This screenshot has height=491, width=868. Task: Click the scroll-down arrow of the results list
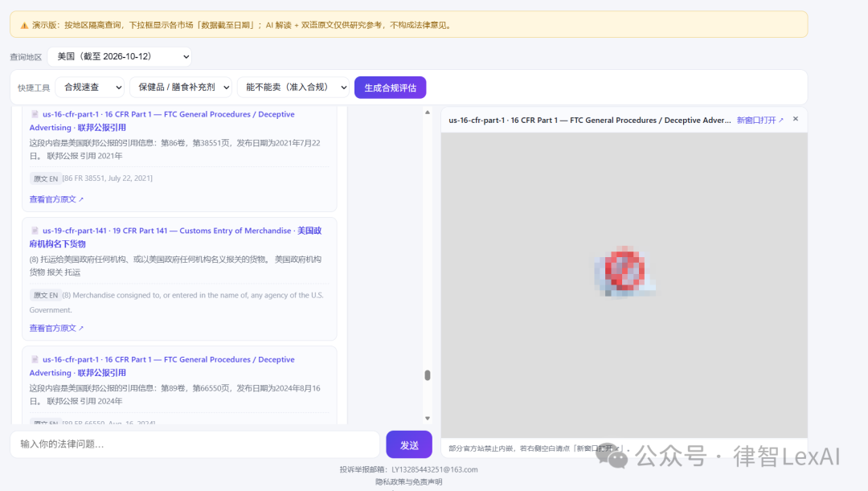point(428,419)
